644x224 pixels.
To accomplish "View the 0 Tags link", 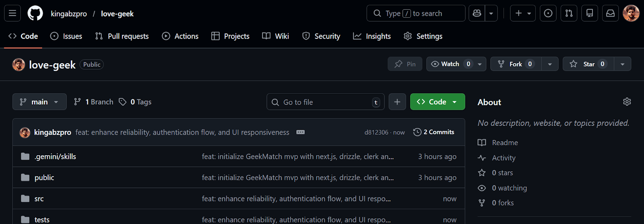I will coord(135,102).
